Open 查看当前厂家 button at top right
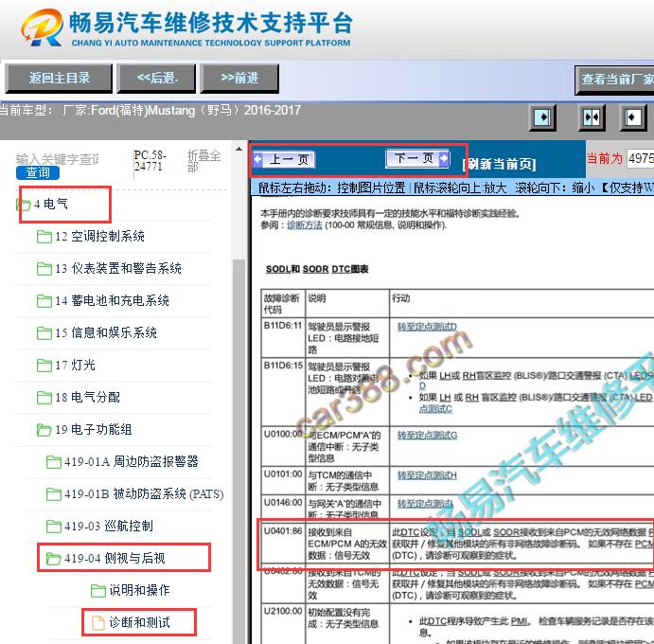This screenshot has height=644, width=654. (x=615, y=80)
